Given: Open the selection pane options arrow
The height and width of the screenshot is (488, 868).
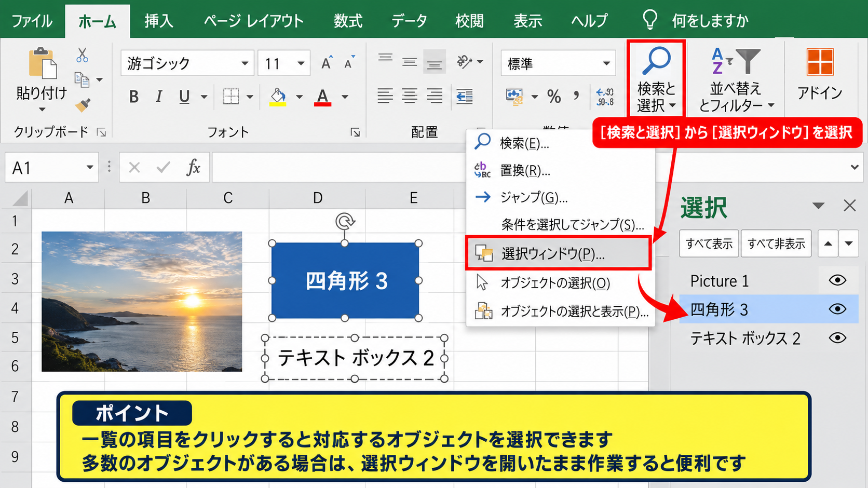Looking at the screenshot, I should click(x=819, y=206).
